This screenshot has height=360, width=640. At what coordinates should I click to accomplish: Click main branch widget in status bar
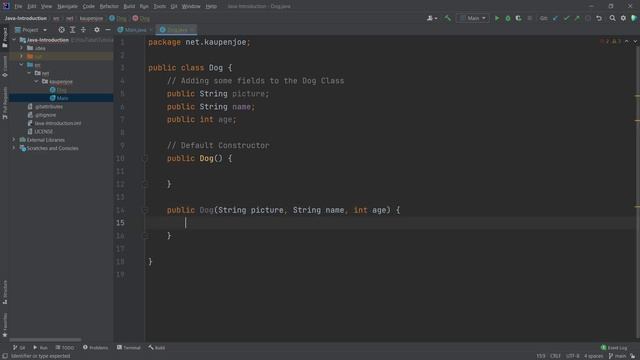618,356
